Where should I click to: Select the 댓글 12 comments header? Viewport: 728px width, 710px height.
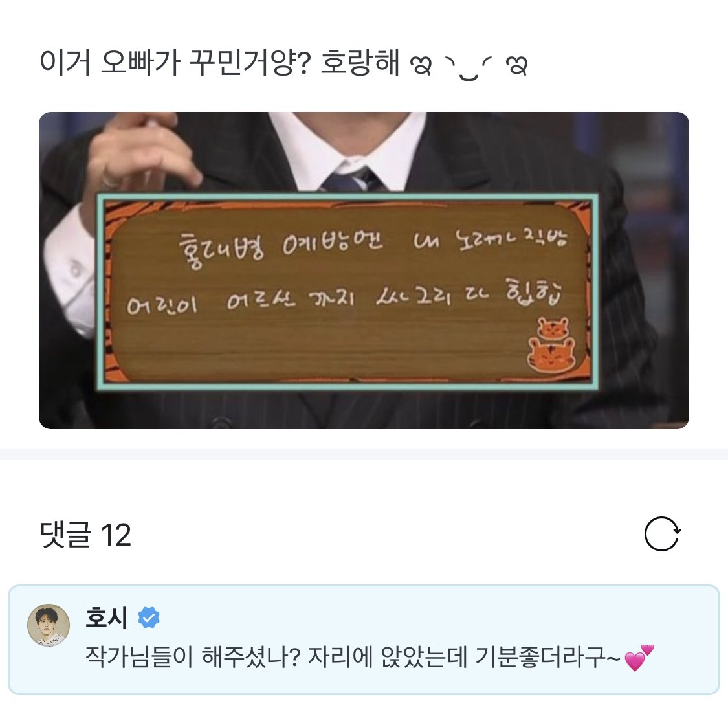(x=85, y=535)
